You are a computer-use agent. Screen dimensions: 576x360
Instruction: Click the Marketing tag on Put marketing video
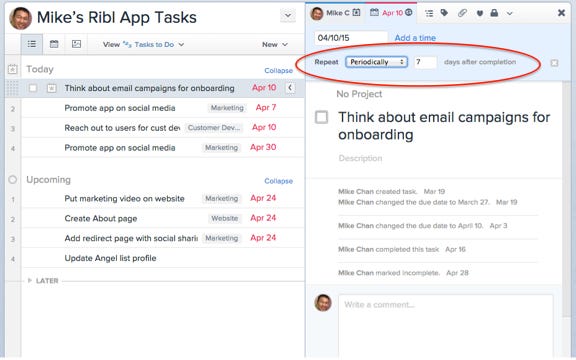pyautogui.click(x=222, y=198)
